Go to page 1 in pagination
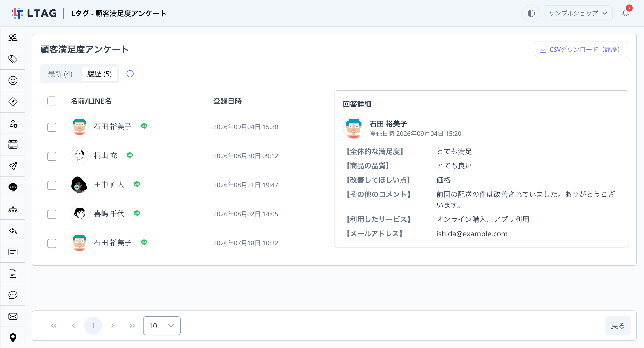 [93, 325]
